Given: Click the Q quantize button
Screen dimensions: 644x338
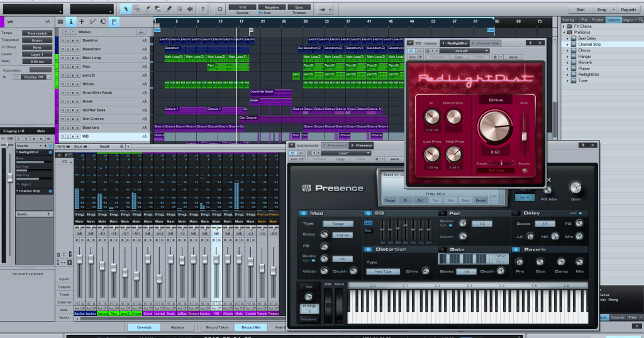Looking at the screenshot, I should pos(220,9).
